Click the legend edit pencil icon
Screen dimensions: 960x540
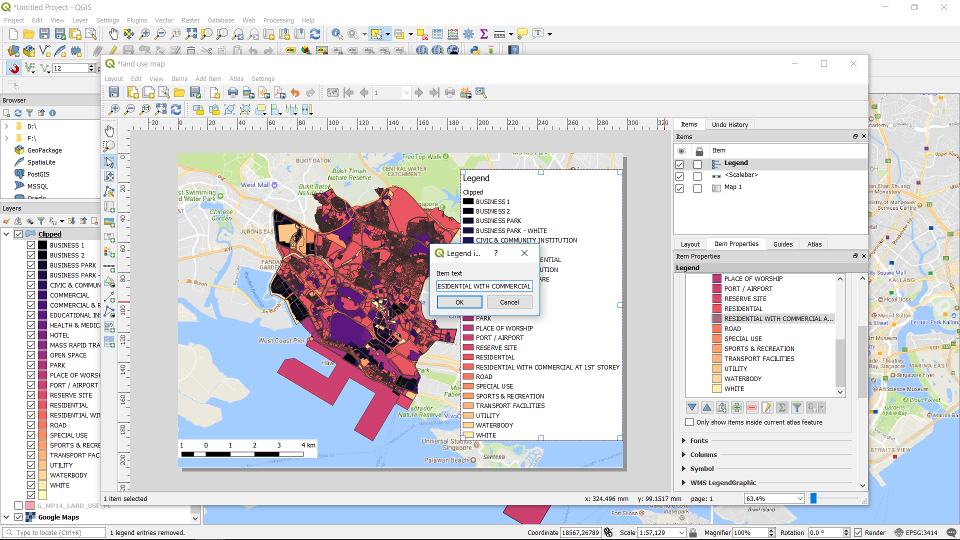(x=767, y=407)
